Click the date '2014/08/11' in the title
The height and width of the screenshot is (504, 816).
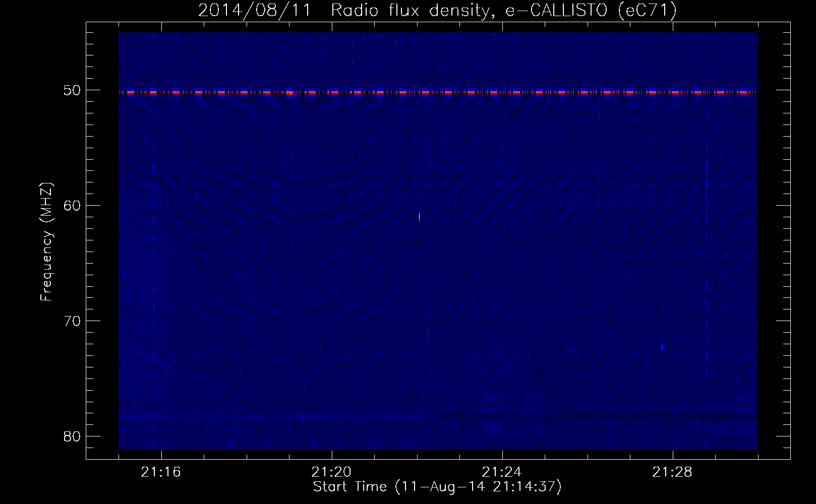coord(255,10)
